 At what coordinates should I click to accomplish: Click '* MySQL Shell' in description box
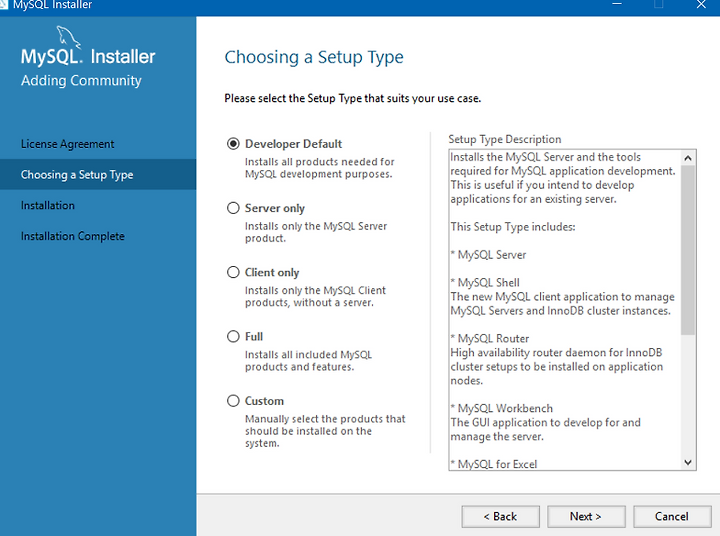tap(485, 282)
